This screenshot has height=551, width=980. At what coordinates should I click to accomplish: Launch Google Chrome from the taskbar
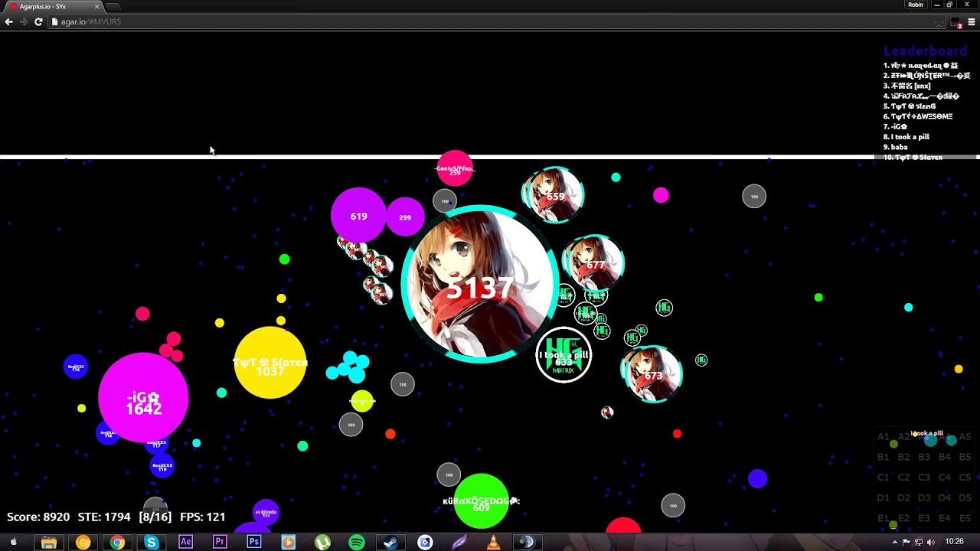(x=117, y=542)
